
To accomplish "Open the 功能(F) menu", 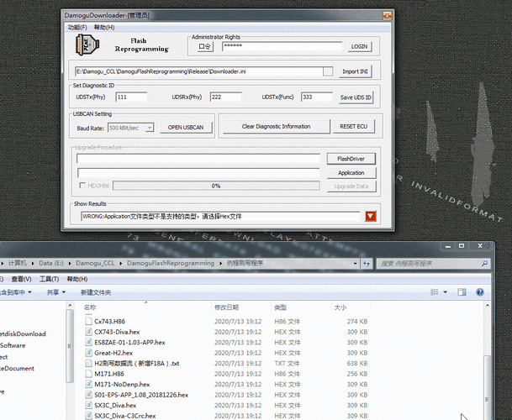I will tap(78, 27).
